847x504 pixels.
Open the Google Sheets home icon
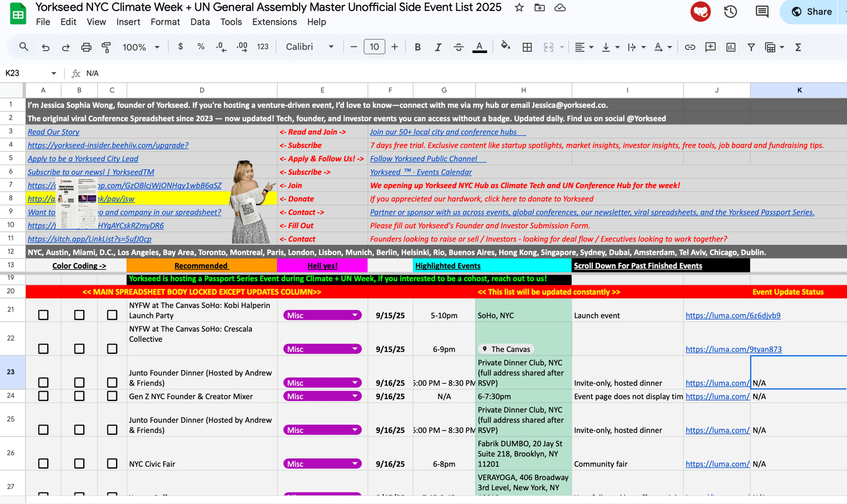(x=18, y=14)
